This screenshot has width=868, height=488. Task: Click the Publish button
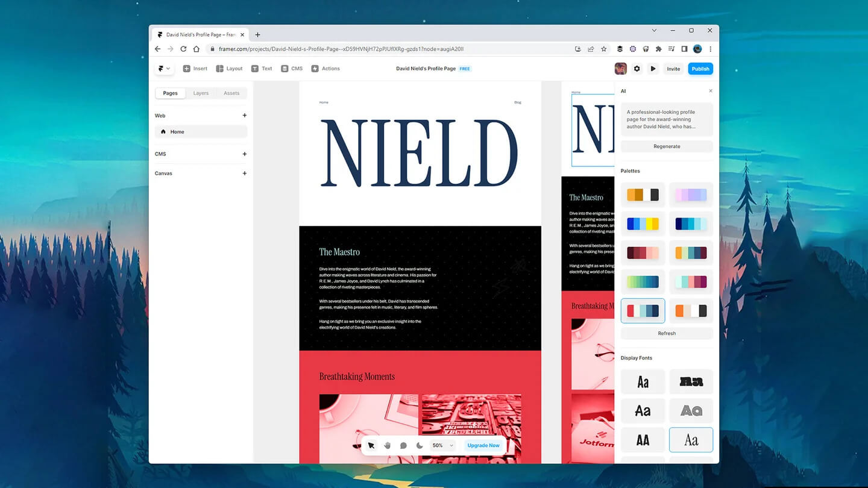700,68
